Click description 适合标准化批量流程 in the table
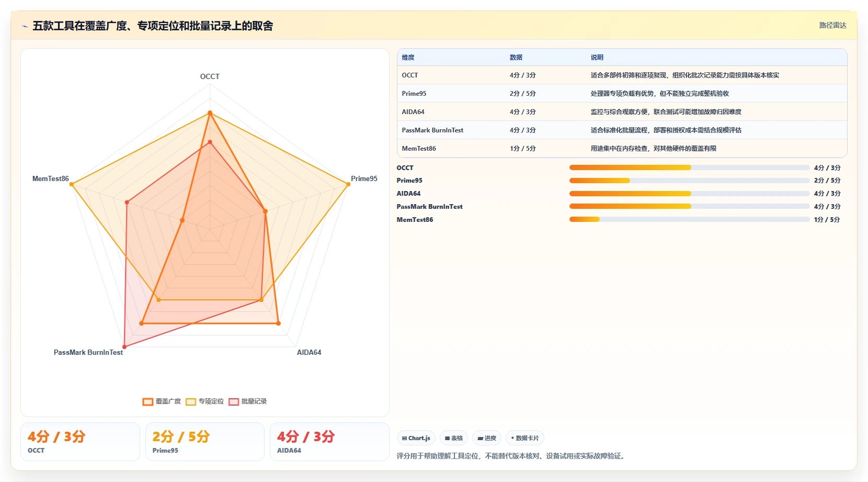This screenshot has height=482, width=868. click(666, 130)
